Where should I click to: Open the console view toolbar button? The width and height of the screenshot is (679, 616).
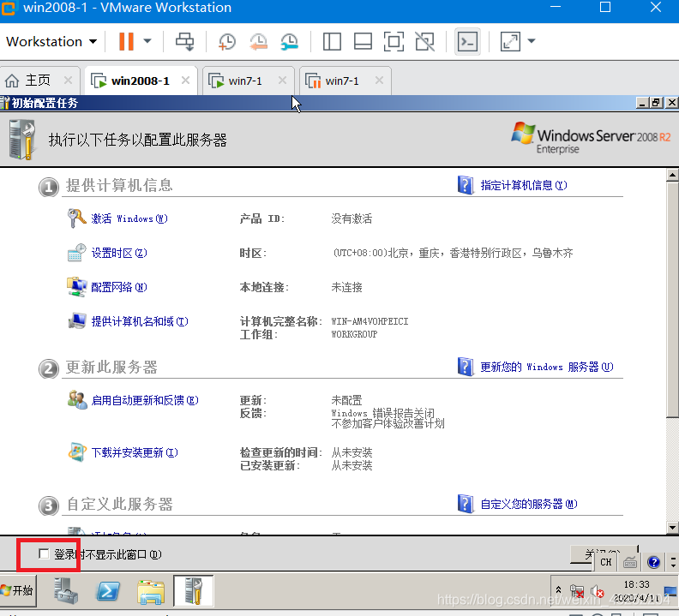468,42
